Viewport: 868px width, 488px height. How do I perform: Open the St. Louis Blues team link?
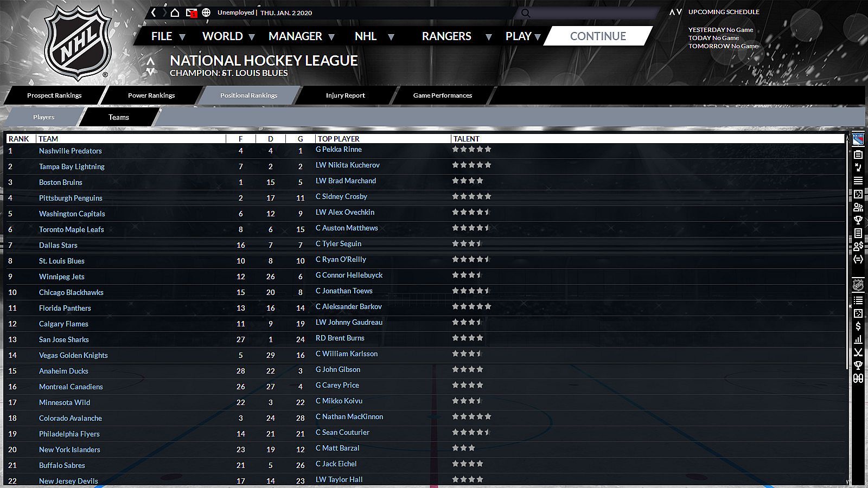tap(62, 261)
